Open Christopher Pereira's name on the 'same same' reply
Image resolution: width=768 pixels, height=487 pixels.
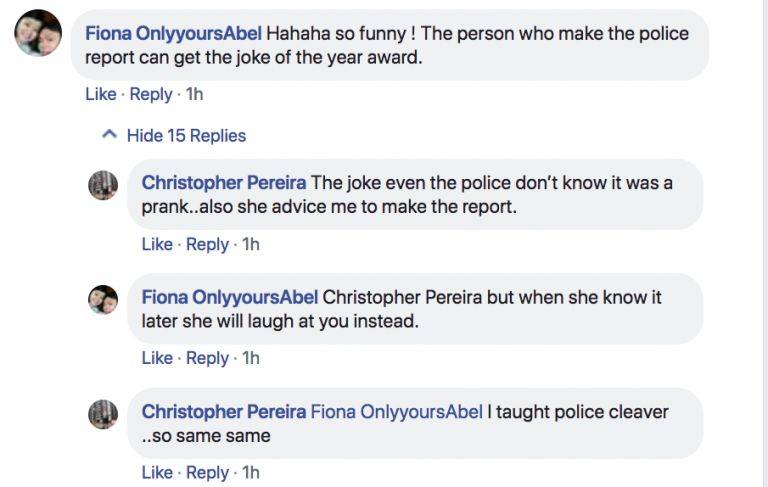[224, 411]
